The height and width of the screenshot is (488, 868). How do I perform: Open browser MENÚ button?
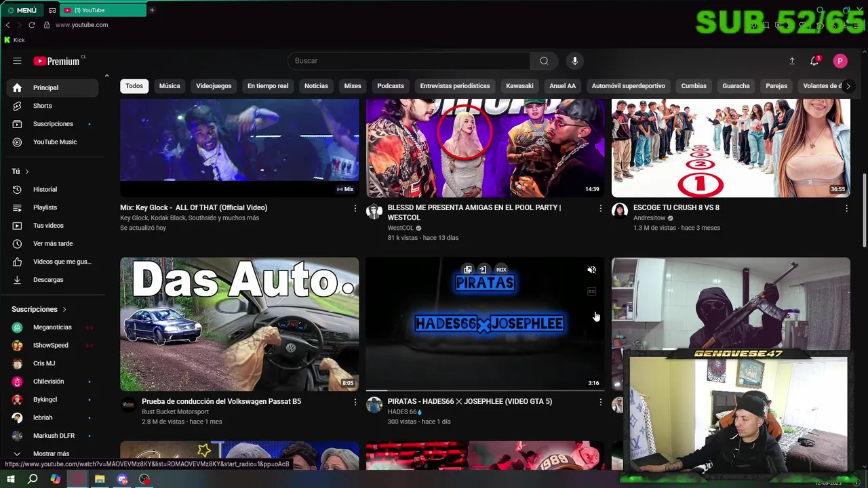coord(22,10)
